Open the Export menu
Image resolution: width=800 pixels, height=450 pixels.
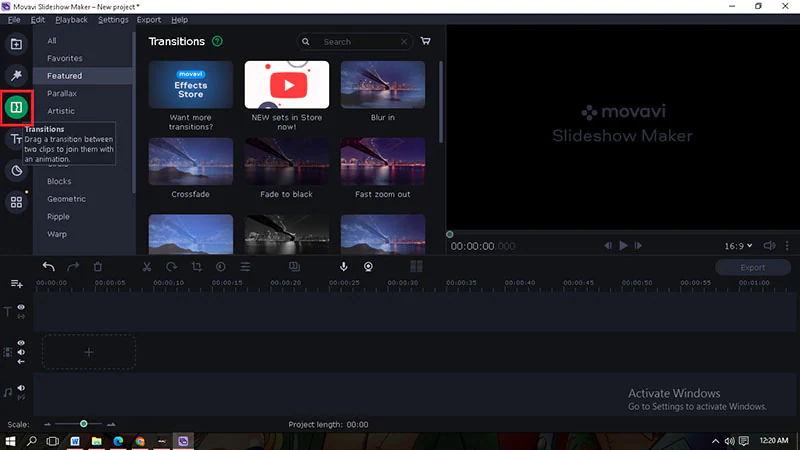tap(149, 20)
